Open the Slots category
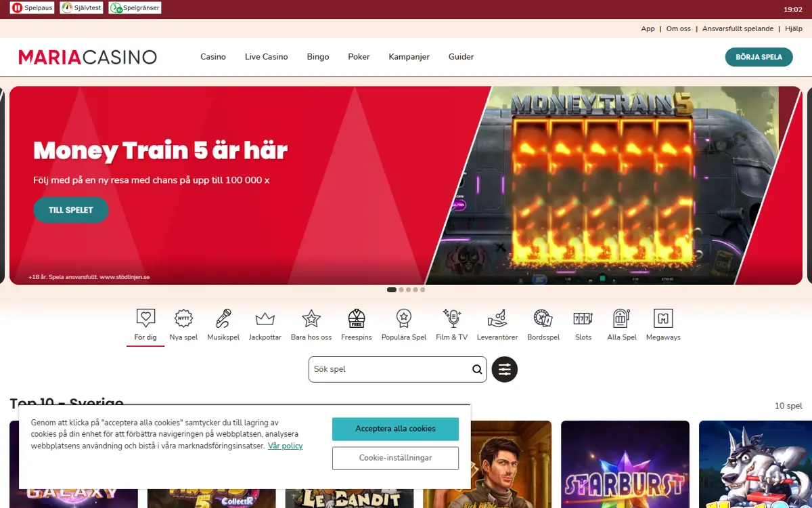Screen dimensions: 812x508 click(x=583, y=325)
